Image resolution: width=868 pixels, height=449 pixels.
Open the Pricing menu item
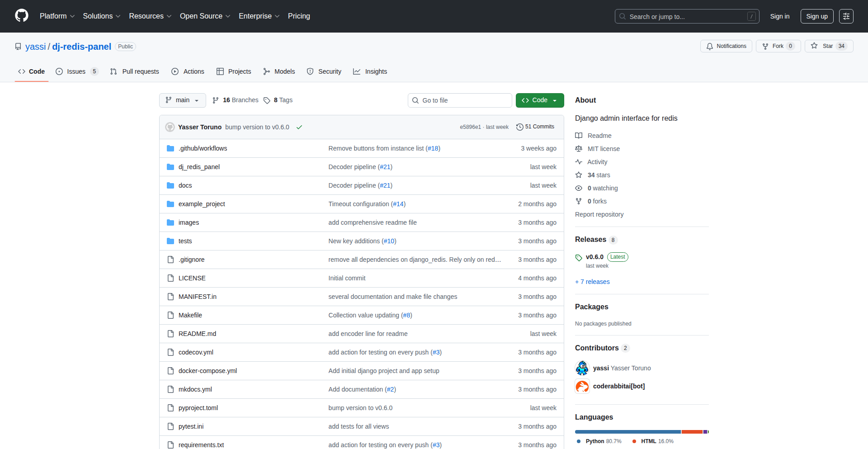pyautogui.click(x=299, y=16)
